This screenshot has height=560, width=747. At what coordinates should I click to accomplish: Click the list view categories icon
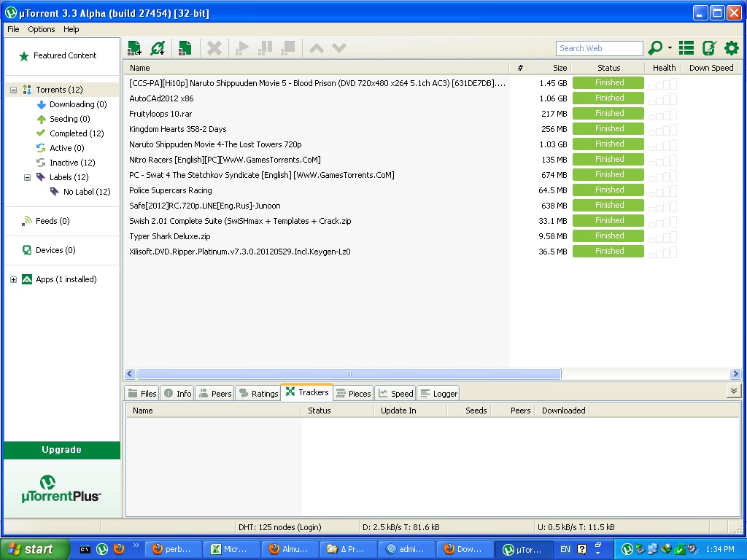click(686, 47)
